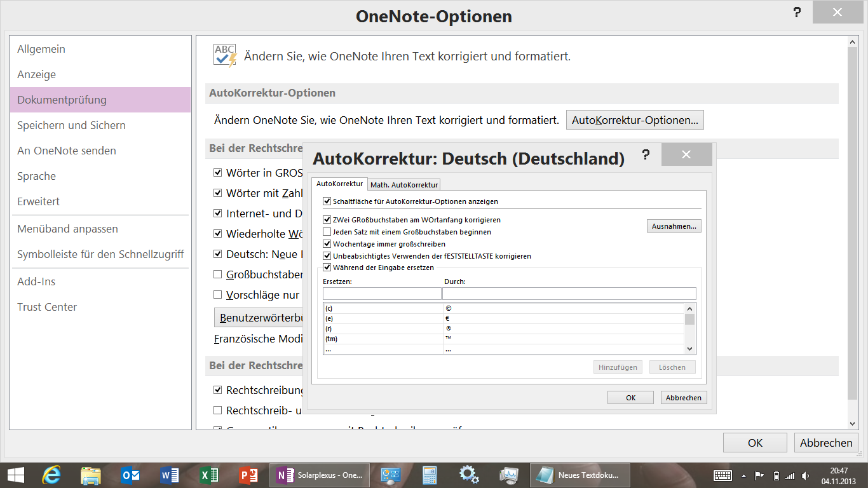The height and width of the screenshot is (488, 868).
Task: Click Abbrechen in the AutoKorrektur dialog
Action: (x=684, y=398)
